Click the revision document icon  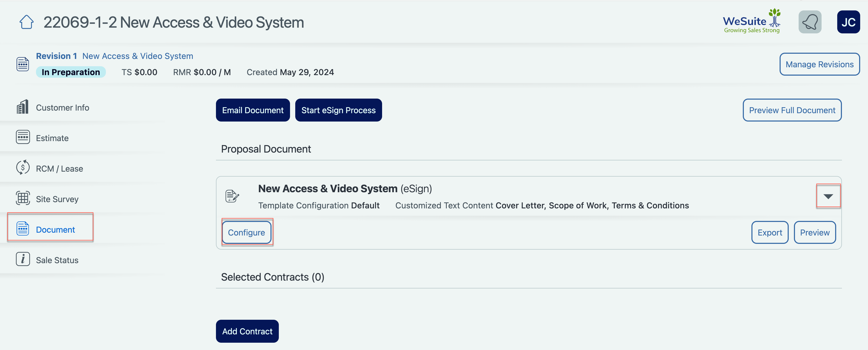(23, 64)
